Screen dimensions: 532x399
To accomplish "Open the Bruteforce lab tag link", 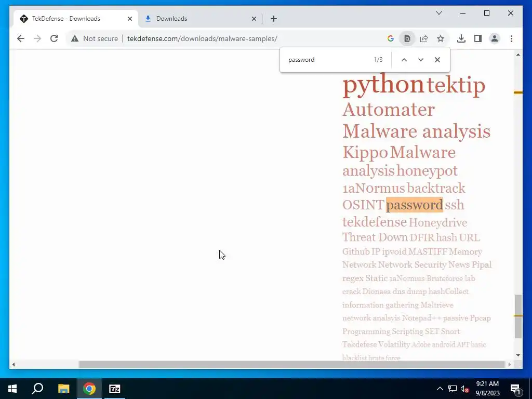I will tap(450, 278).
